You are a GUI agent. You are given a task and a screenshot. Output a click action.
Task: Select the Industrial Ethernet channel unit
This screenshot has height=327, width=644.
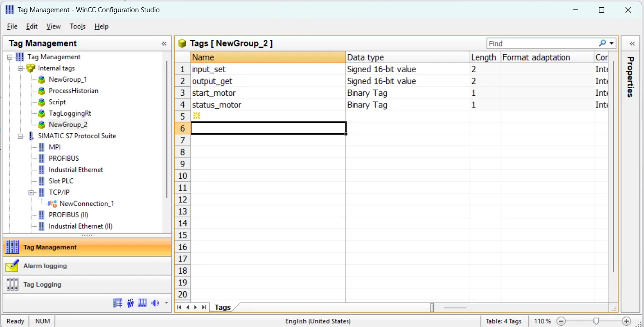(x=76, y=170)
